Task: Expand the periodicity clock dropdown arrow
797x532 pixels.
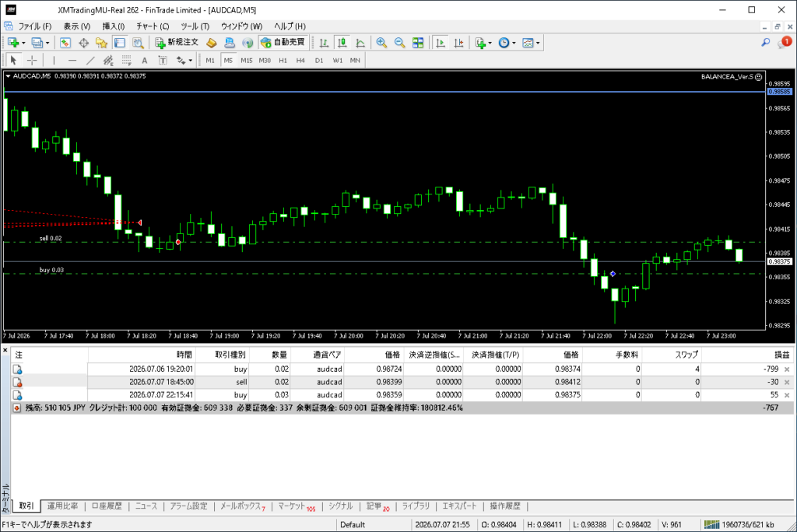Action: (514, 44)
